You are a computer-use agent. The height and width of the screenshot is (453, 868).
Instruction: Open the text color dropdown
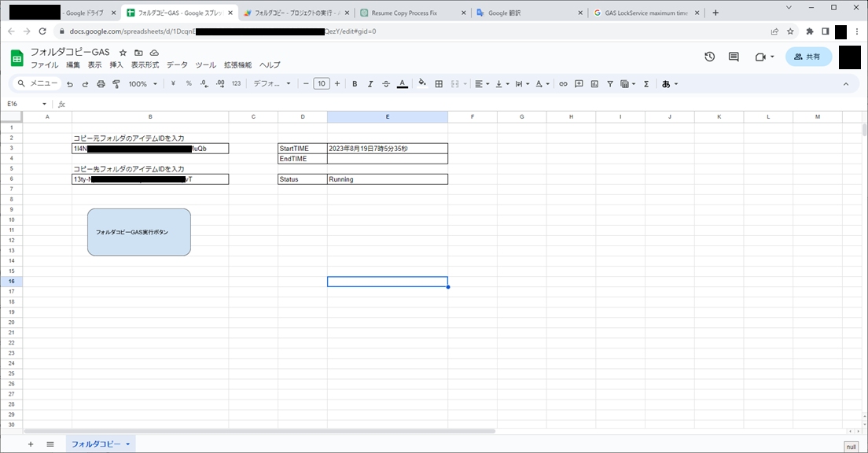click(x=402, y=83)
